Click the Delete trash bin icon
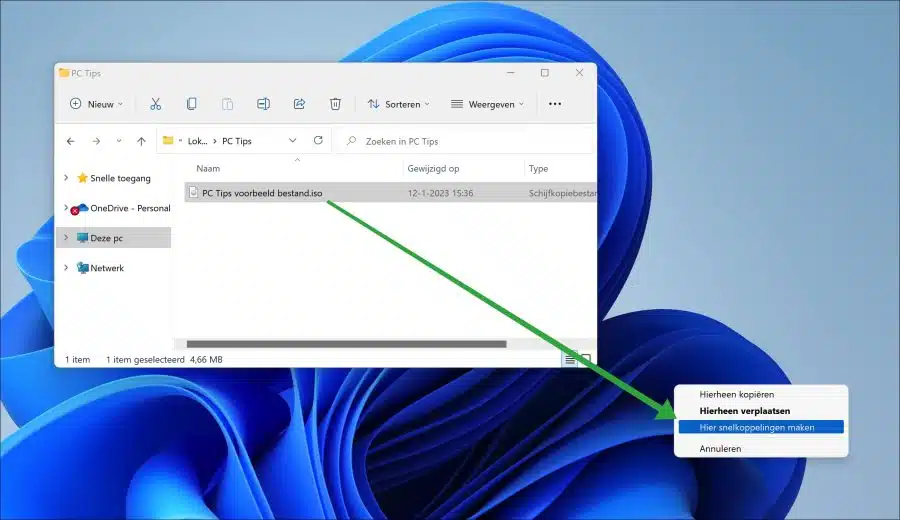 (x=335, y=104)
